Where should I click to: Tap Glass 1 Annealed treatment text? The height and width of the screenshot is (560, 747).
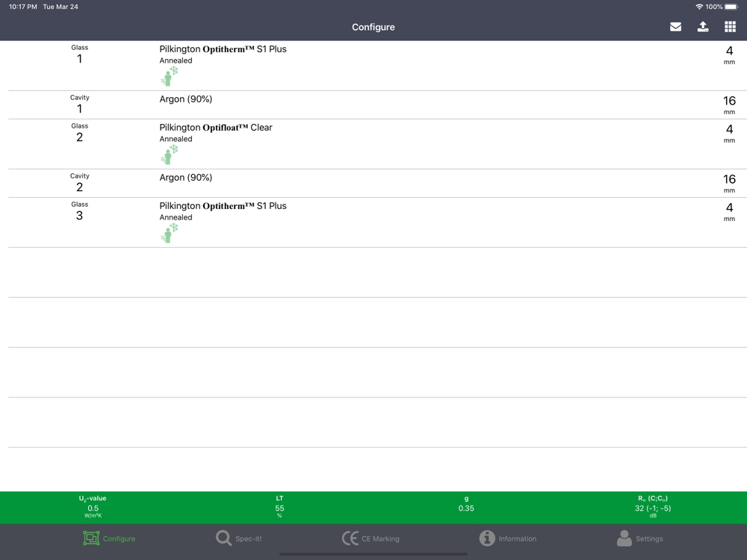(x=176, y=60)
